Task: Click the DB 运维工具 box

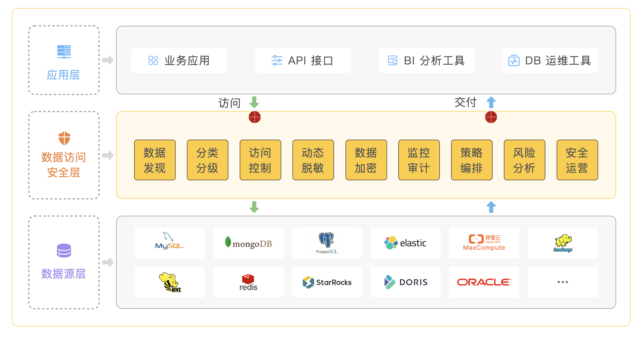Action: [550, 60]
